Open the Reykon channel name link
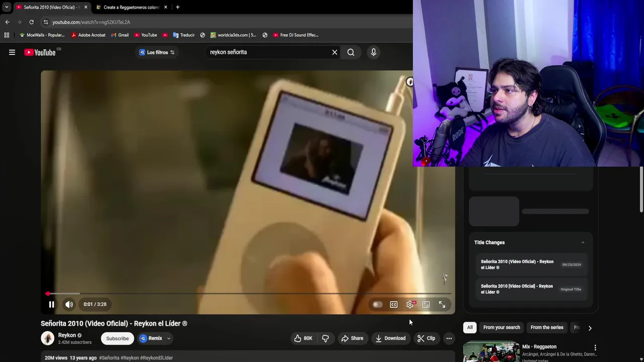 point(67,335)
